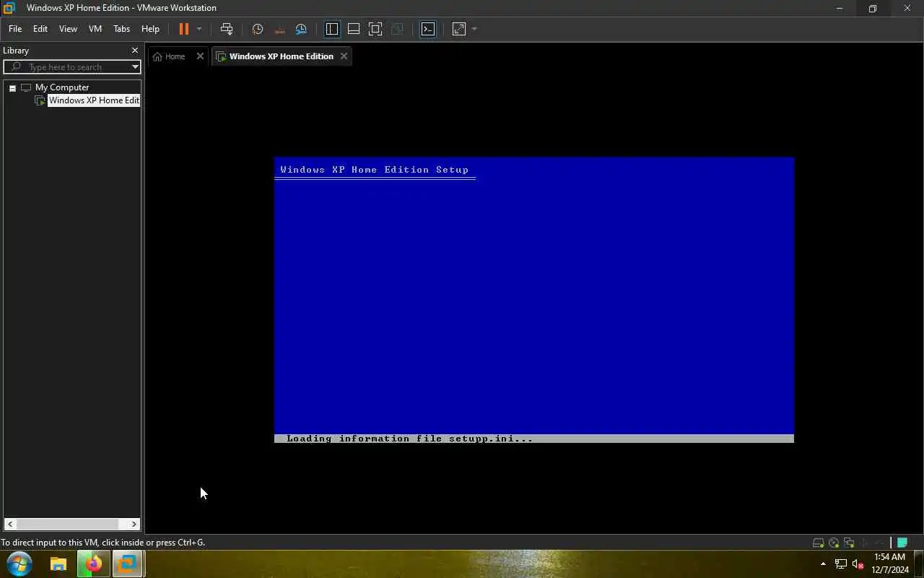Open the stretch display options dropdown arrow

(474, 29)
